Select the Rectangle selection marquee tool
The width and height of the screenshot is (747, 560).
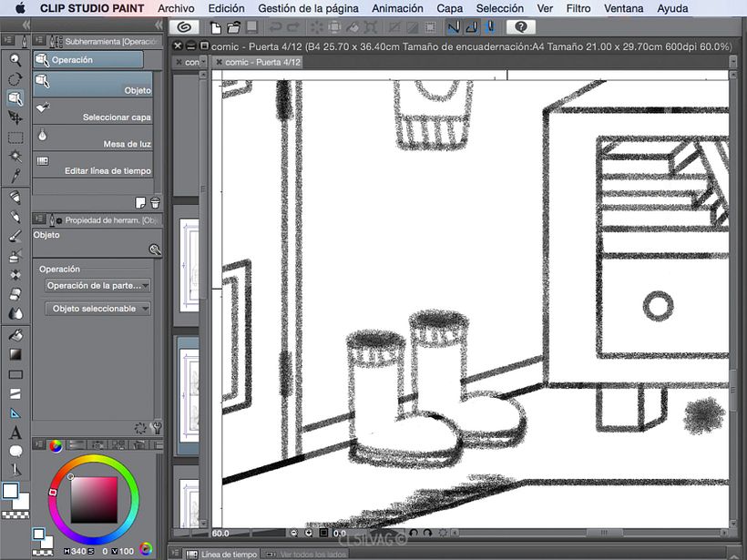click(x=15, y=137)
